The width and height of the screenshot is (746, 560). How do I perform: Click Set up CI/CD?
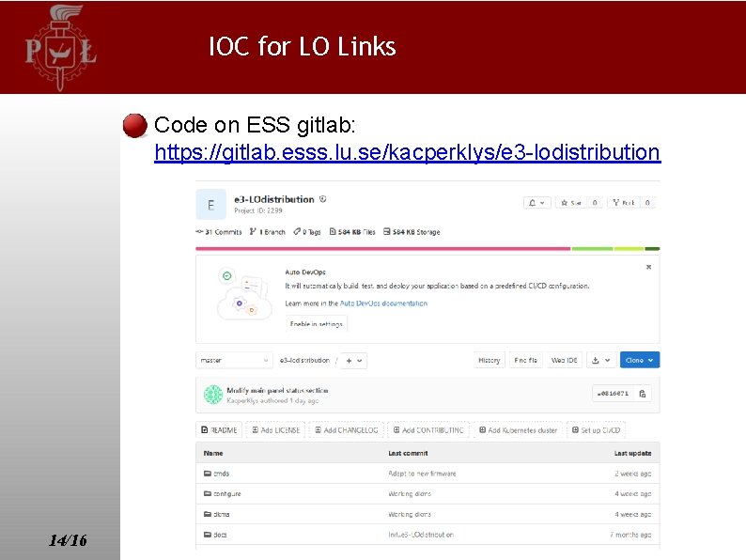point(596,430)
